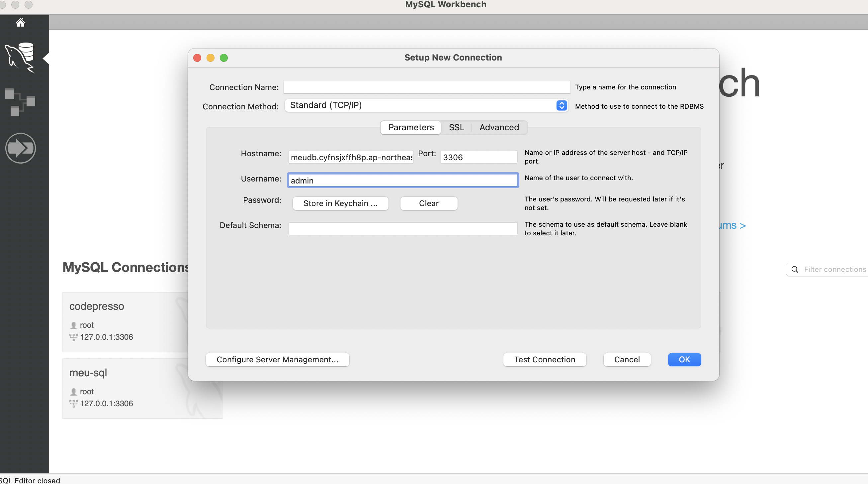Viewport: 868px width, 484px height.
Task: Open the MySQL connections dolphin icon
Action: pyautogui.click(x=20, y=58)
